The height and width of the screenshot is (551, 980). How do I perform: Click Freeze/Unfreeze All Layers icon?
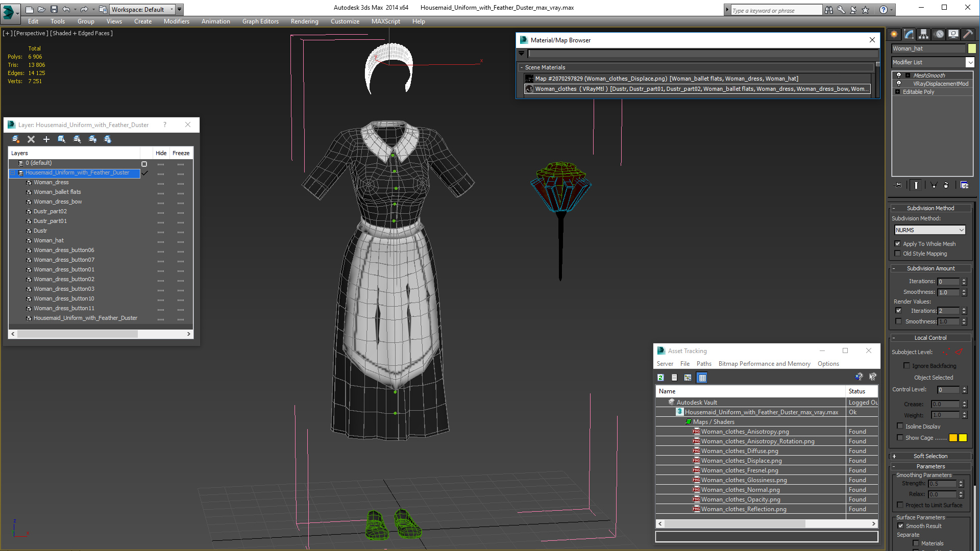[108, 139]
